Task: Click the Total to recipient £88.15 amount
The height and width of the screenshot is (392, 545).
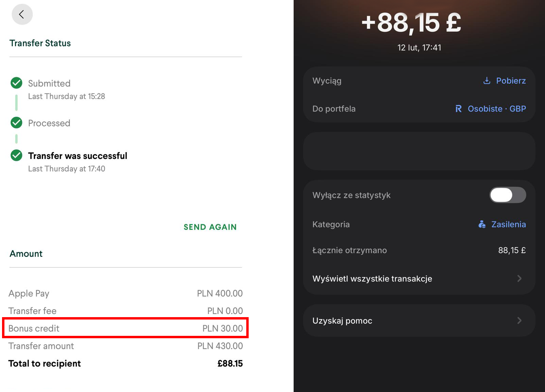Action: tap(230, 363)
